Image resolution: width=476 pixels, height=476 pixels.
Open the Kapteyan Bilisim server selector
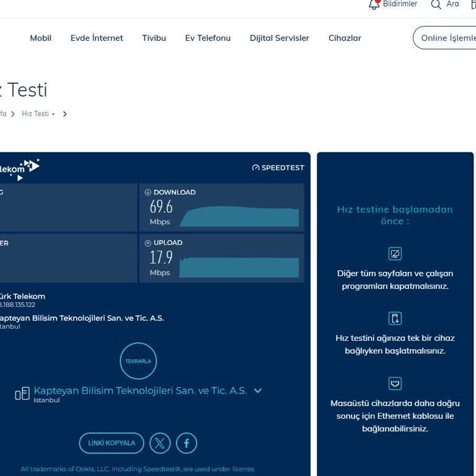click(x=138, y=394)
